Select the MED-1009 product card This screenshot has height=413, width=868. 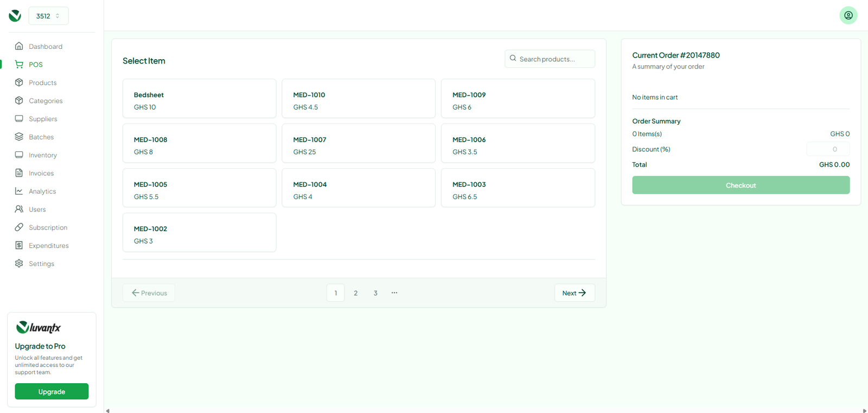pyautogui.click(x=518, y=98)
